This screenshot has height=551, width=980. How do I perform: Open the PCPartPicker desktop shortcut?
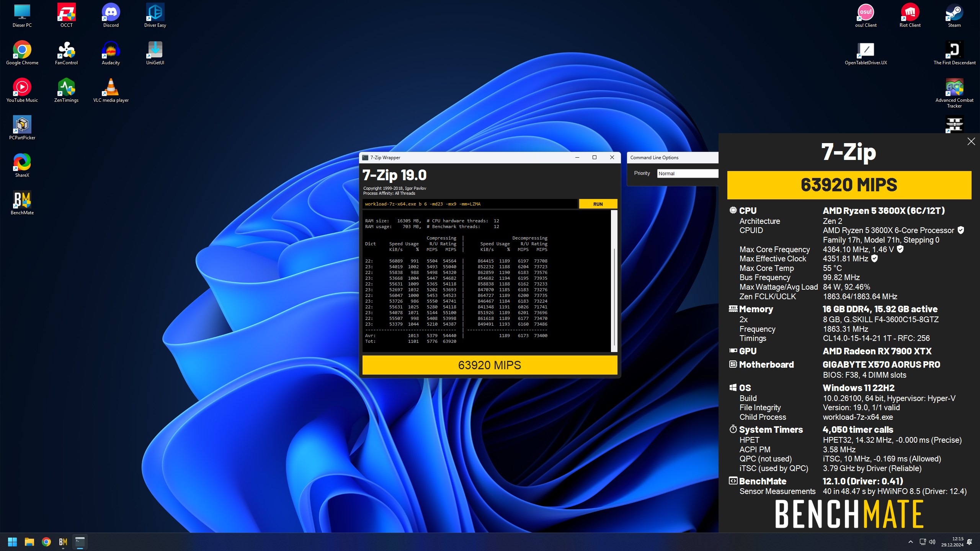pyautogui.click(x=22, y=128)
